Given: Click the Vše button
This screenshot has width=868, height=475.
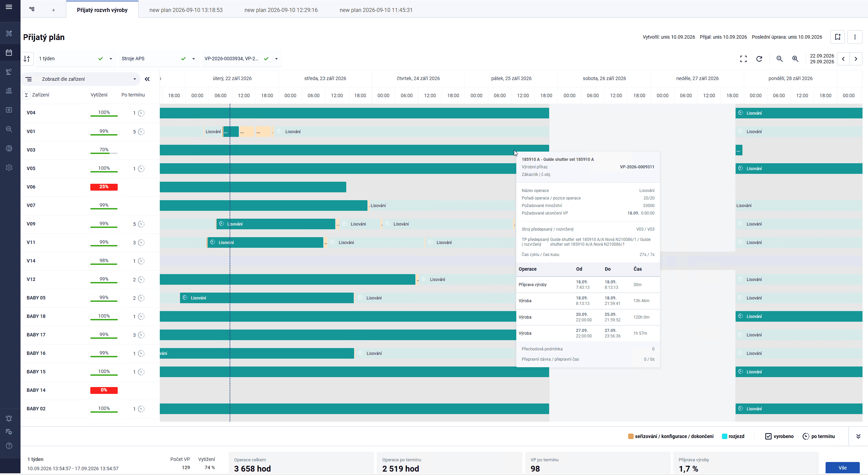Looking at the screenshot, I should click(x=842, y=467).
